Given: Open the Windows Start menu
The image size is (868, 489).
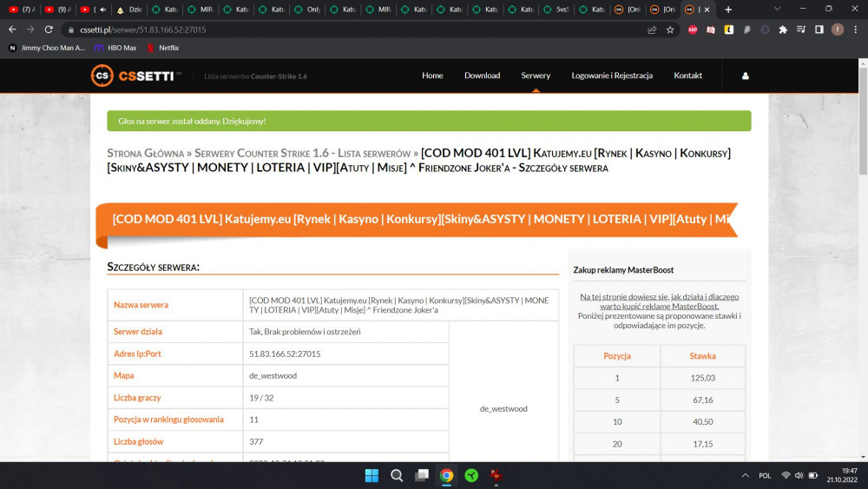Looking at the screenshot, I should 372,475.
